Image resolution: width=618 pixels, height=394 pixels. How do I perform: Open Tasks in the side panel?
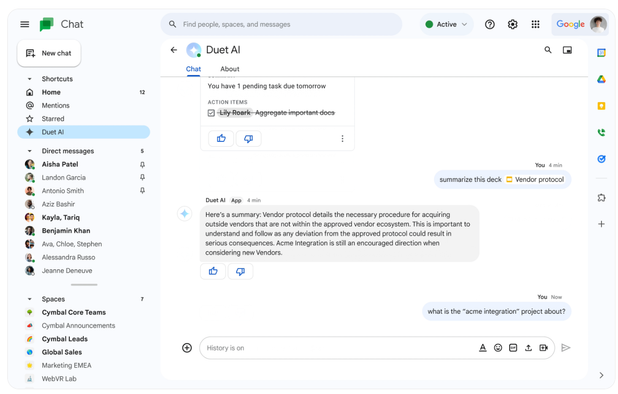point(601,159)
